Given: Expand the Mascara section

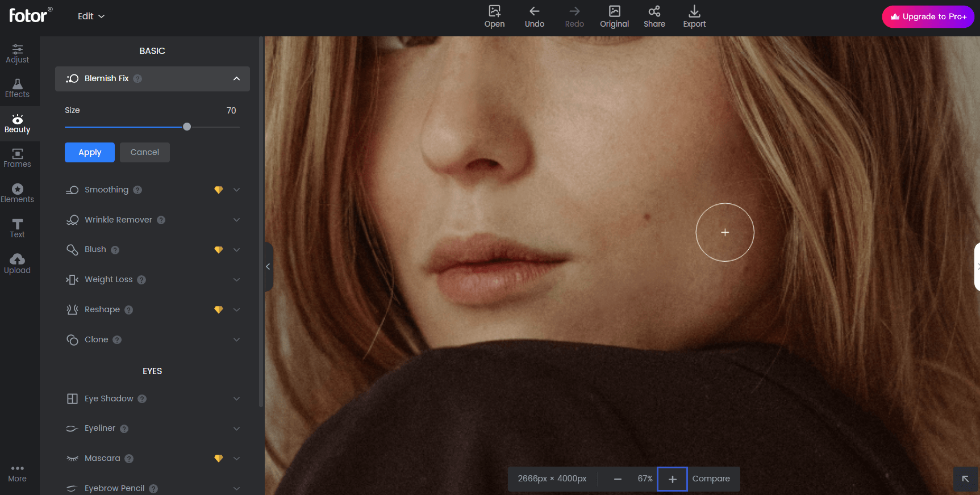Looking at the screenshot, I should point(237,458).
